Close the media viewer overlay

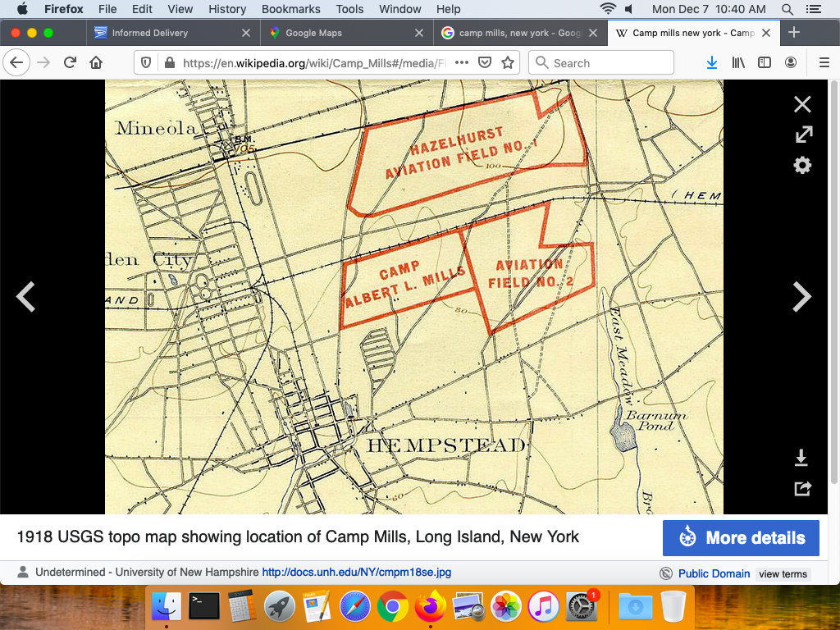coord(802,104)
